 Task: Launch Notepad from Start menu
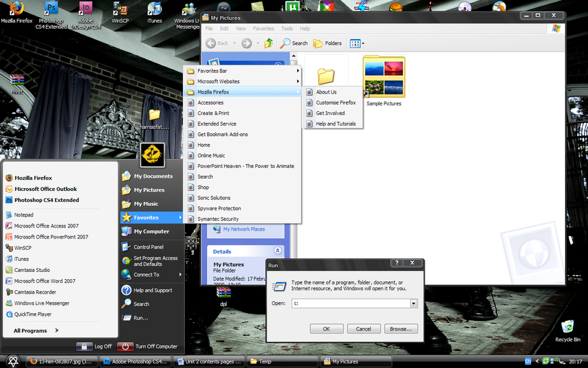[x=20, y=214]
